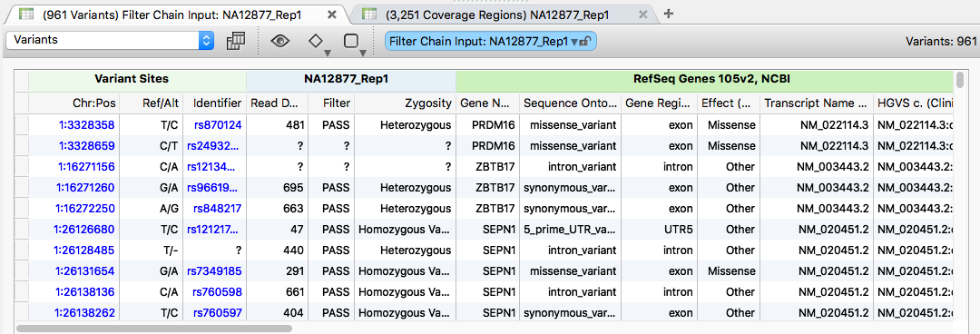This screenshot has width=980, height=334.
Task: Select read depth cell 481
Action: (x=278, y=125)
